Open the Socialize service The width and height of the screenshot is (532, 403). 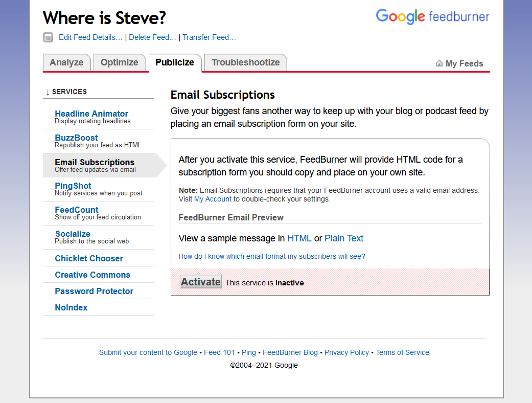pos(73,234)
